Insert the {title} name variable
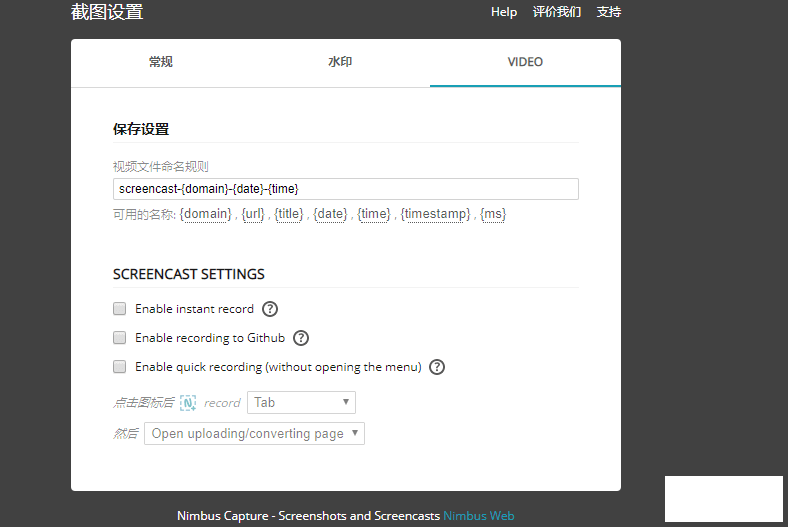 coord(289,214)
